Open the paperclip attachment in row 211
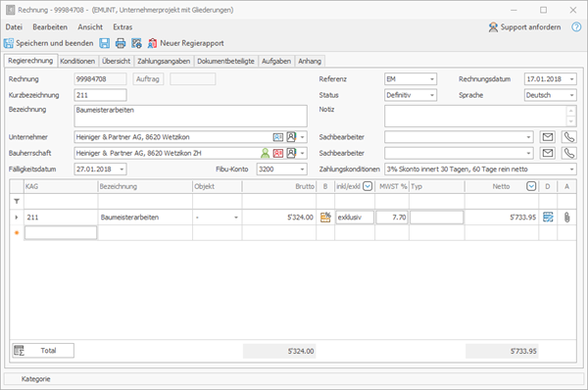This screenshot has width=588, height=390. 567,218
